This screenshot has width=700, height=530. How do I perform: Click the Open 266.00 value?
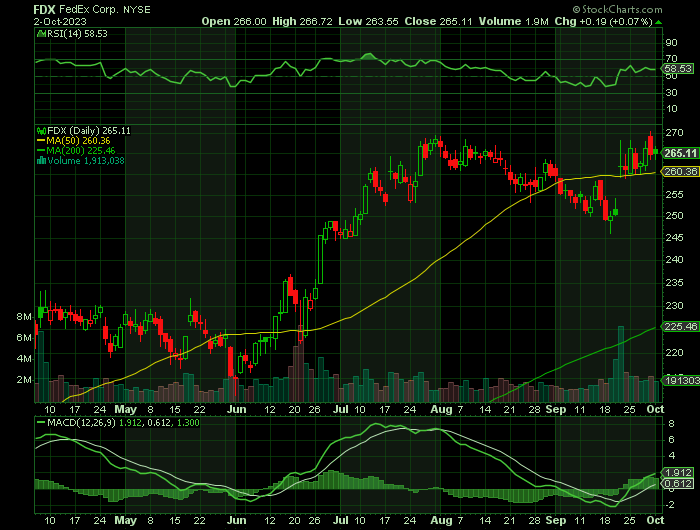[234, 21]
